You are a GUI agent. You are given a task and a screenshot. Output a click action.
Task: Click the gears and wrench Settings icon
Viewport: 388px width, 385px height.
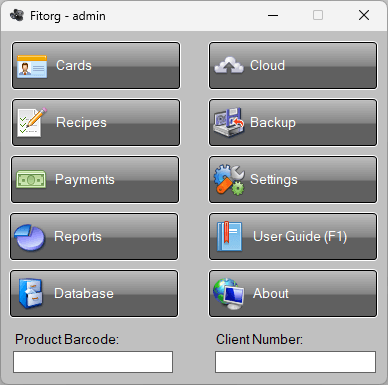pos(229,180)
